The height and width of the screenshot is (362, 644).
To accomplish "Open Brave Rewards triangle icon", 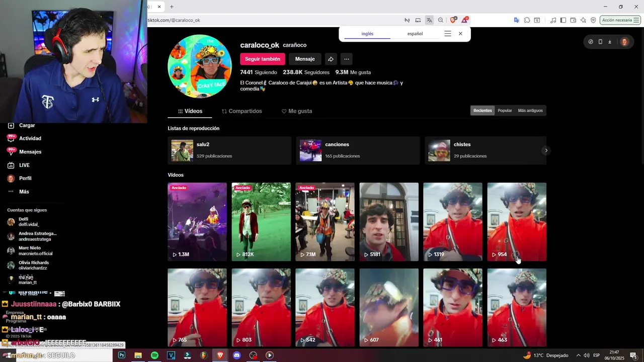I will 465,20.
